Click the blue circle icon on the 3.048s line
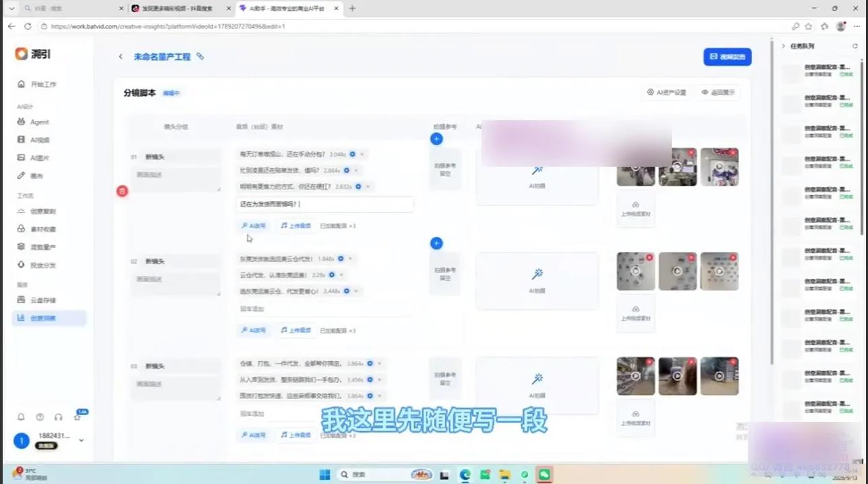 (351, 155)
